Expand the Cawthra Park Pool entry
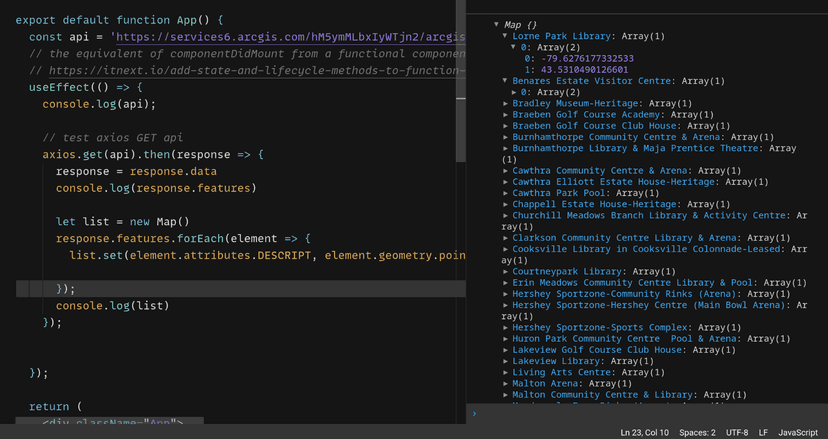The height and width of the screenshot is (439, 828). pyautogui.click(x=505, y=193)
